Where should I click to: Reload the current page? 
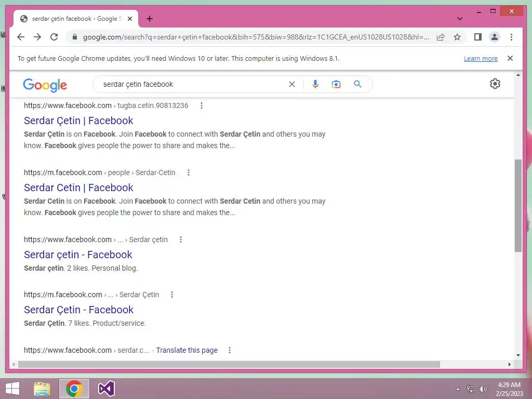click(x=54, y=37)
